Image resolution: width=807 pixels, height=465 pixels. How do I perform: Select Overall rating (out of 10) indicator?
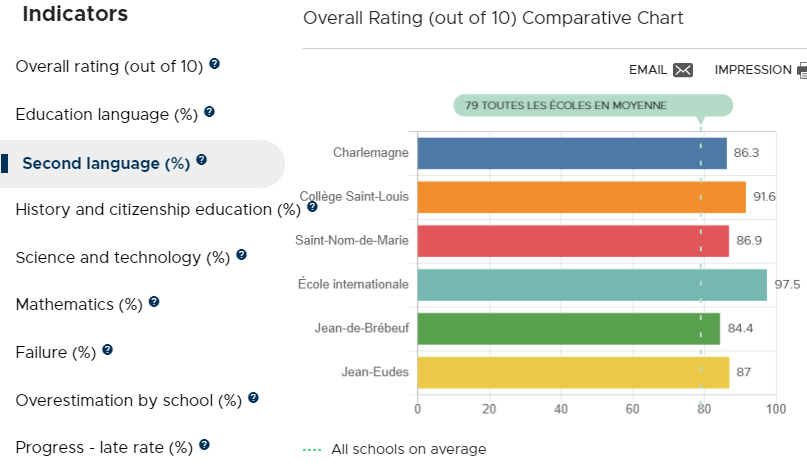(x=109, y=66)
